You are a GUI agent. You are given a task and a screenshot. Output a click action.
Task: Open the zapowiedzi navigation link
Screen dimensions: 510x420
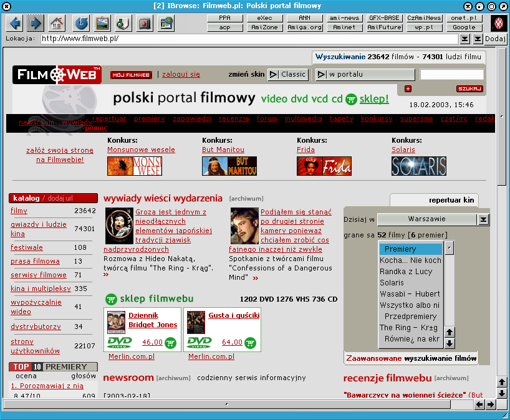point(192,118)
